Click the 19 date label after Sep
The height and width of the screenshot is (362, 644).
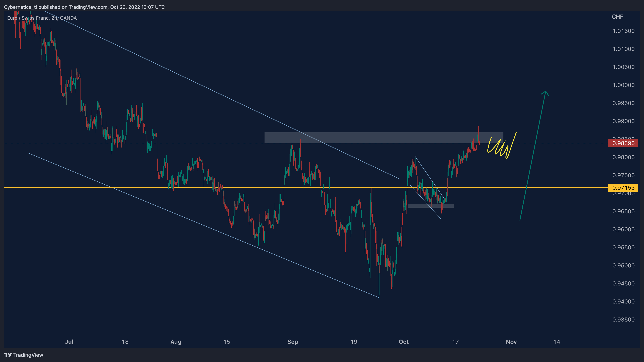(354, 342)
